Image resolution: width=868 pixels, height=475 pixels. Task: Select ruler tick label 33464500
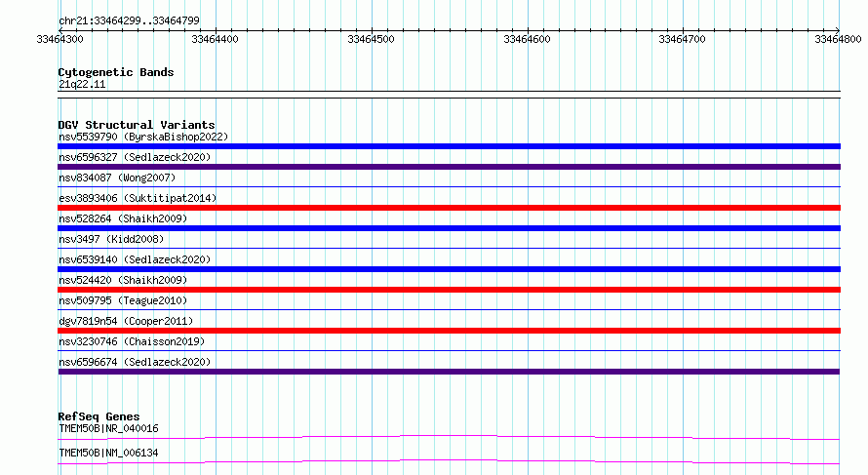pos(371,39)
